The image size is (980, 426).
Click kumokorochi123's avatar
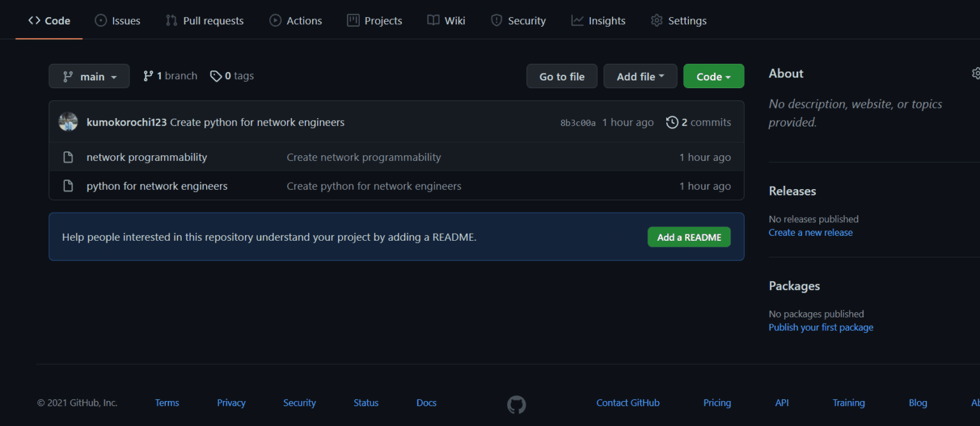coord(68,121)
